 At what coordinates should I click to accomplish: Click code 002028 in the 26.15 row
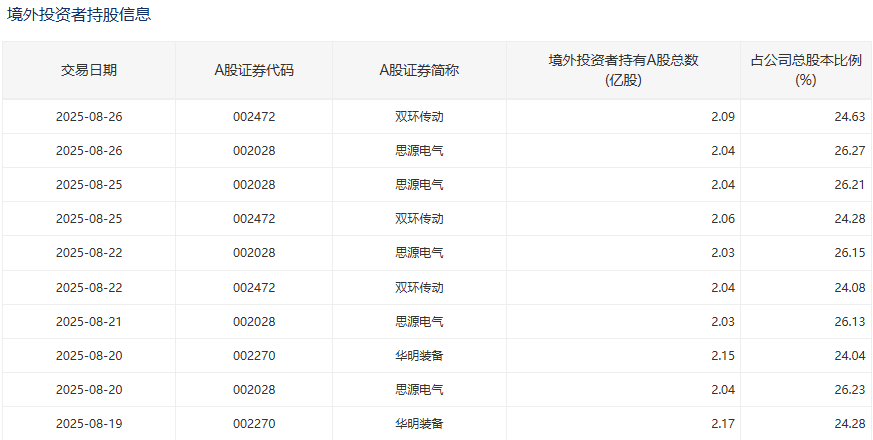[x=254, y=253]
